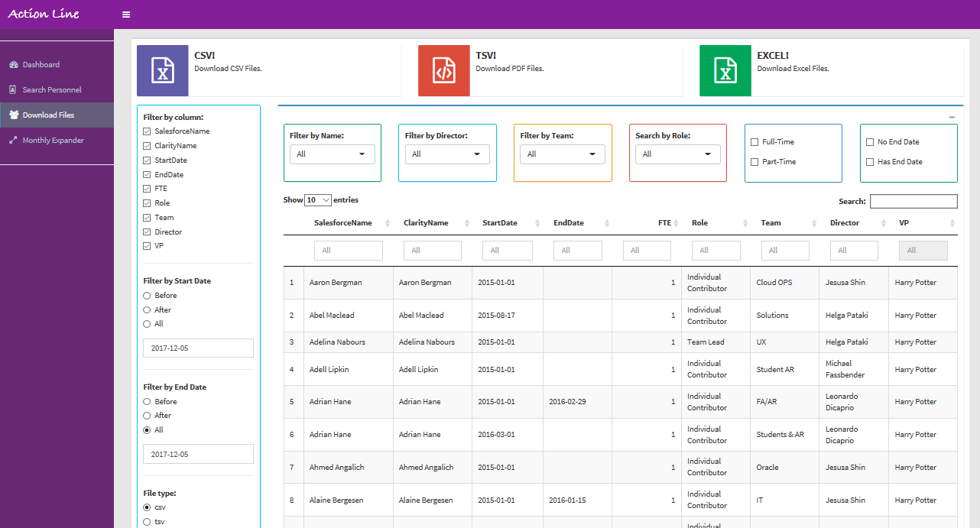Click the purple CSV file icon tile
Viewport: 980px width, 528px height.
click(163, 70)
